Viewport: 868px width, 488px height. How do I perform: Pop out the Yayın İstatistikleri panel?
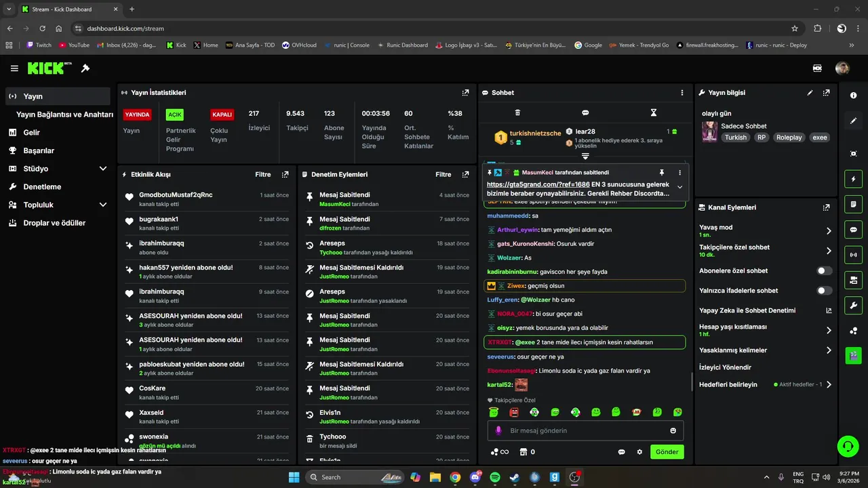(465, 93)
